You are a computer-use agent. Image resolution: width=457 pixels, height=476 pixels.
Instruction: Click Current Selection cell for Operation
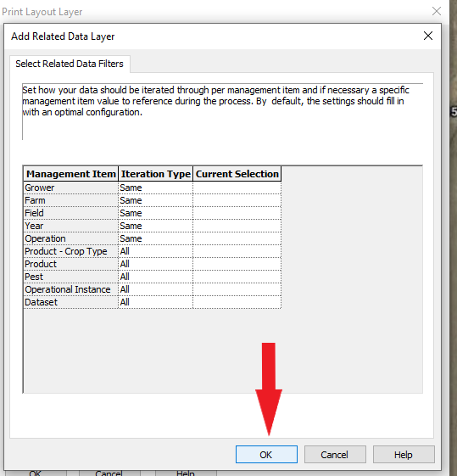[x=237, y=238]
